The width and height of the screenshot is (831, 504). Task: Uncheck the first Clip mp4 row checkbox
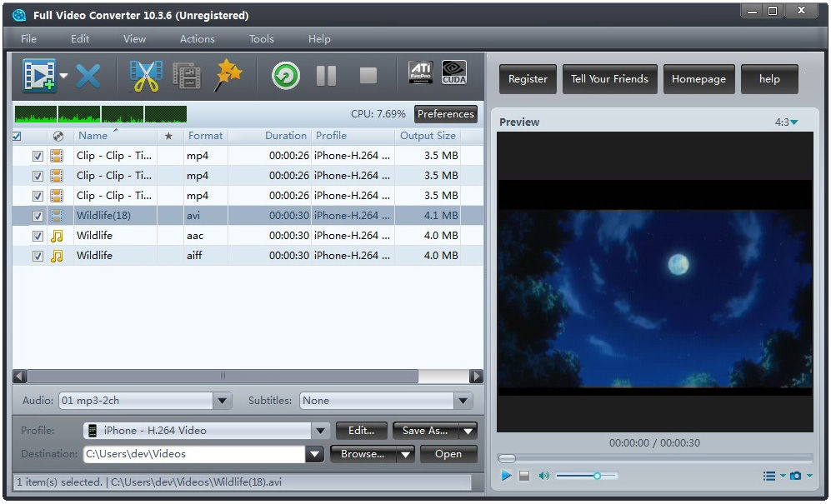[x=38, y=156]
